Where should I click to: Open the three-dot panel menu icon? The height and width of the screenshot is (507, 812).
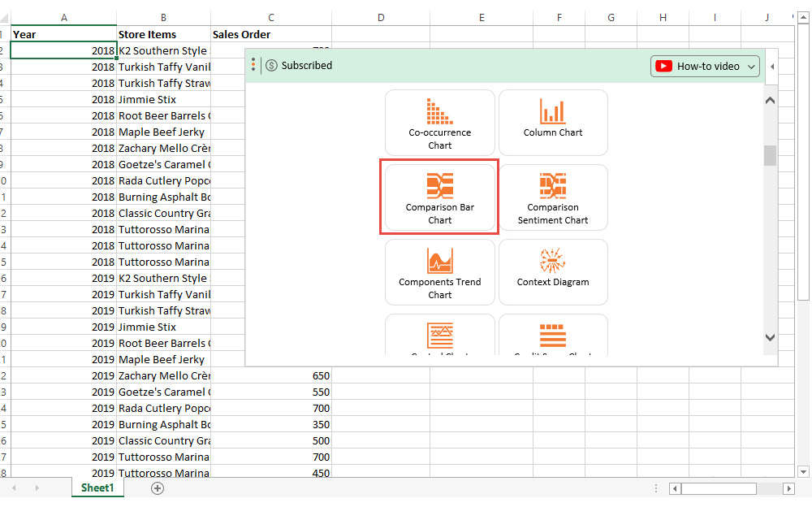[x=253, y=65]
